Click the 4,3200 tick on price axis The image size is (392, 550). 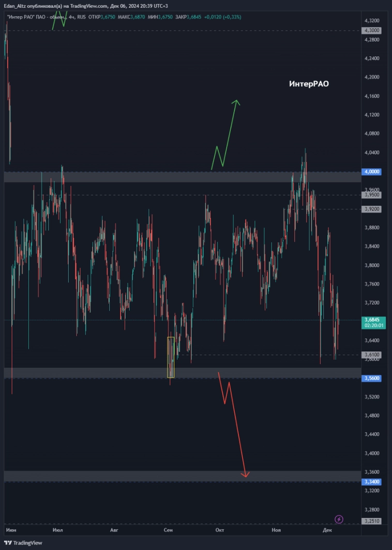pos(372,21)
